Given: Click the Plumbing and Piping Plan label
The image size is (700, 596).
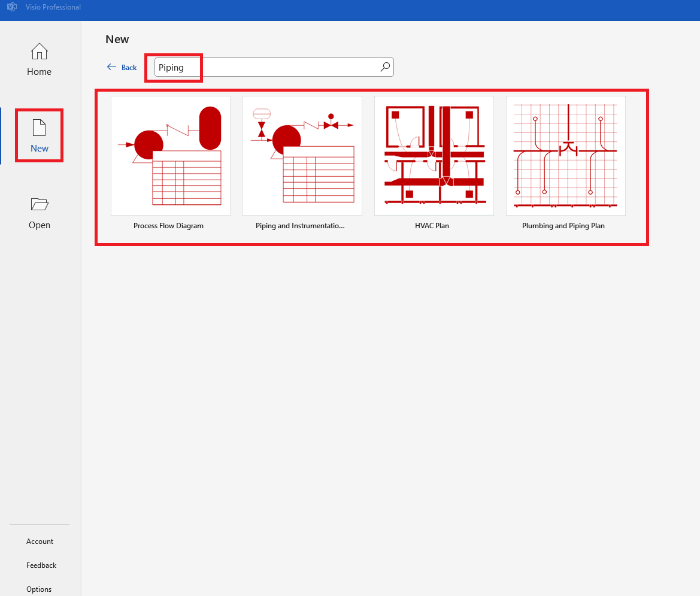Looking at the screenshot, I should [x=563, y=226].
